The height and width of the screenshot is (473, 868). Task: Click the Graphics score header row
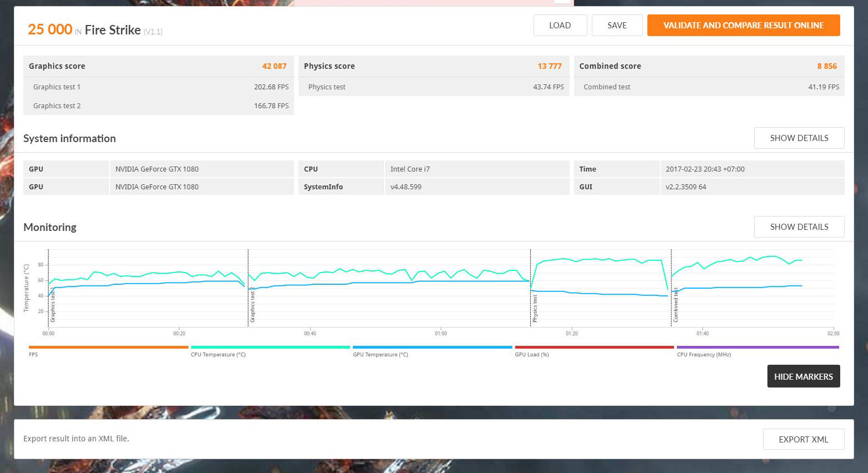[158, 66]
